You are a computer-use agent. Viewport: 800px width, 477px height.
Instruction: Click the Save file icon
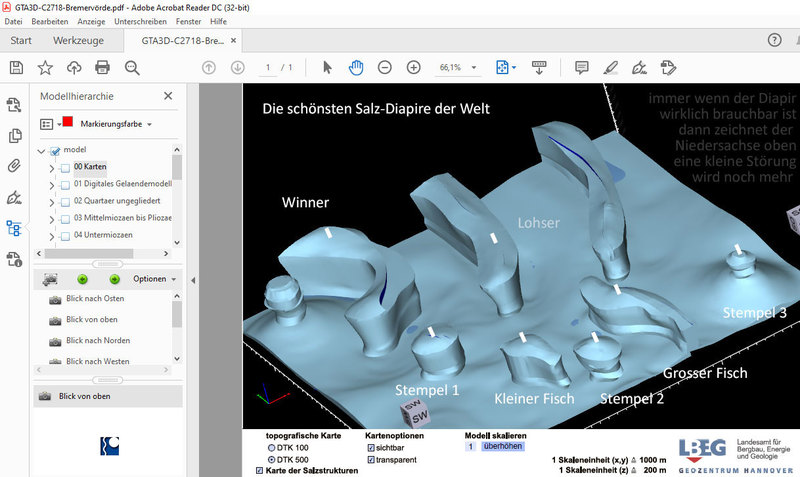(16, 67)
